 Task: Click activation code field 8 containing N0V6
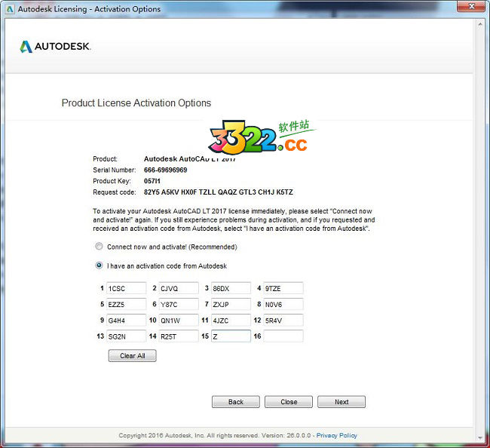tap(283, 304)
